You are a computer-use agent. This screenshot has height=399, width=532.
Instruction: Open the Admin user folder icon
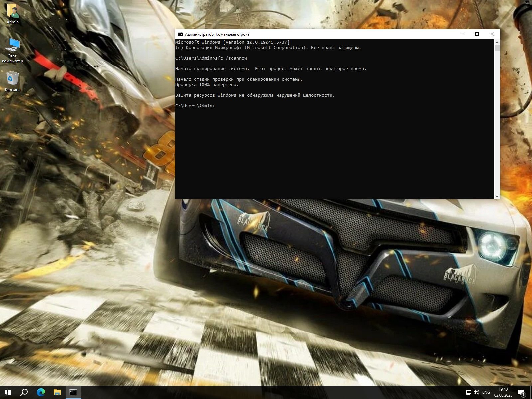13,14
